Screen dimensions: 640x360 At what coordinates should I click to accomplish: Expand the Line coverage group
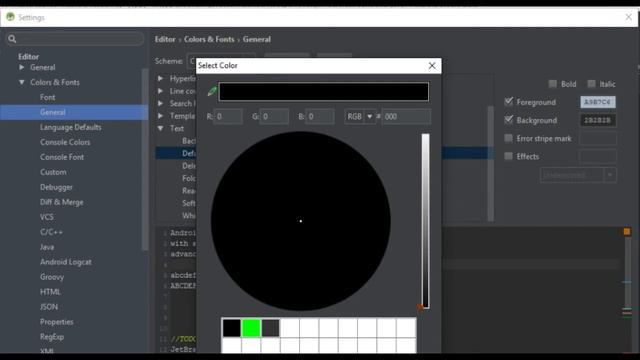coord(160,91)
